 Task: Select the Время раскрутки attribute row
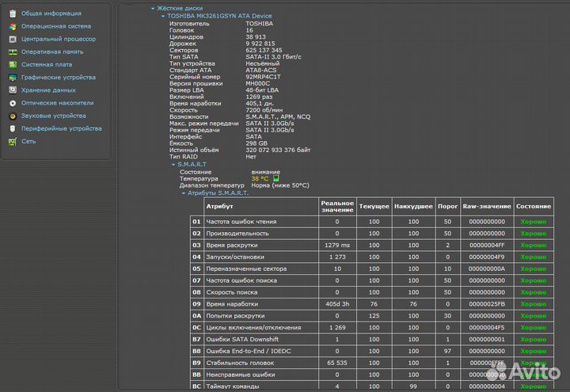[x=231, y=245]
